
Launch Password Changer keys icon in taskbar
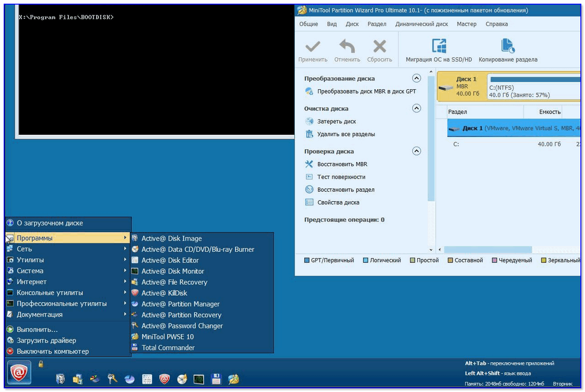coord(112,379)
